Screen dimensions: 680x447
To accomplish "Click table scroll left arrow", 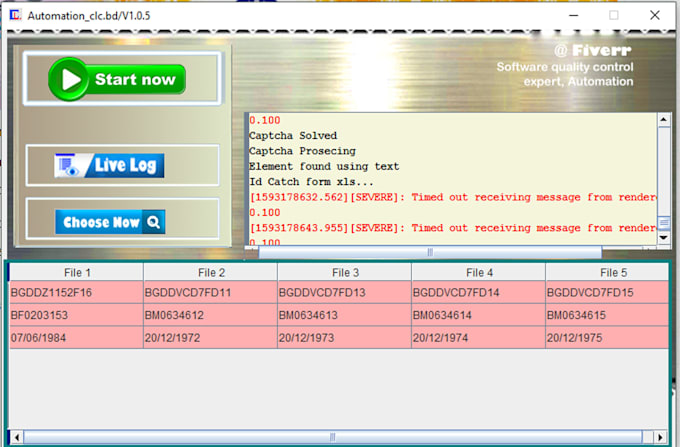I will click(x=16, y=437).
